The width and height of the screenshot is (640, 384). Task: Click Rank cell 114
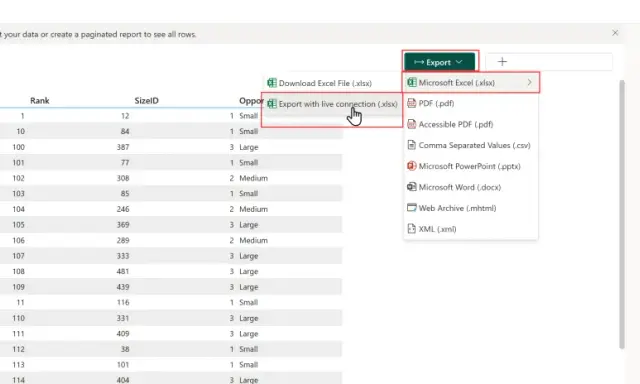pos(18,380)
